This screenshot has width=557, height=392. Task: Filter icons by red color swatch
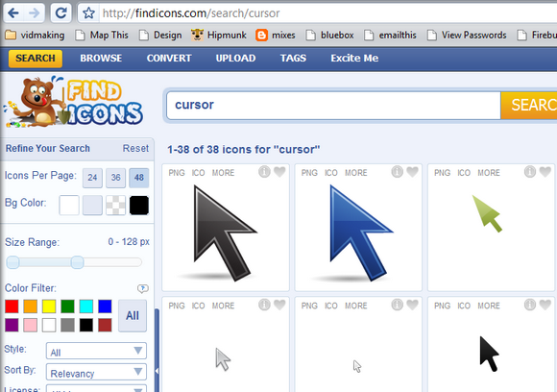12,306
